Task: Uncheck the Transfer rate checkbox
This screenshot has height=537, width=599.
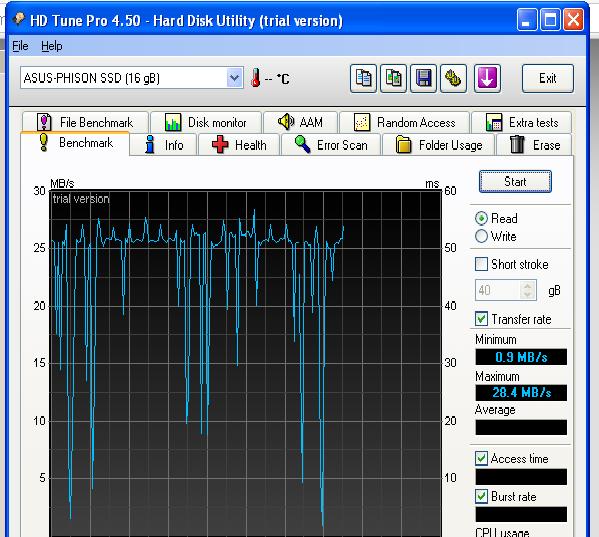Action: [481, 319]
